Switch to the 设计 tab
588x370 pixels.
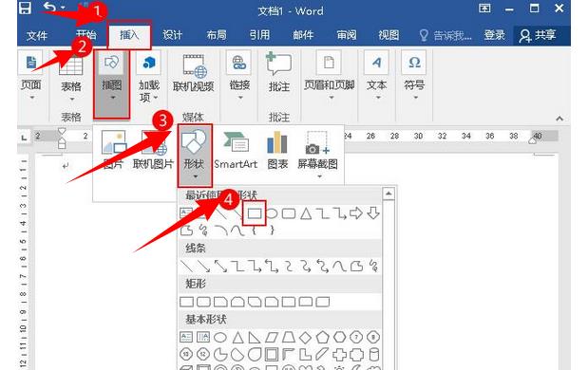coord(173,35)
